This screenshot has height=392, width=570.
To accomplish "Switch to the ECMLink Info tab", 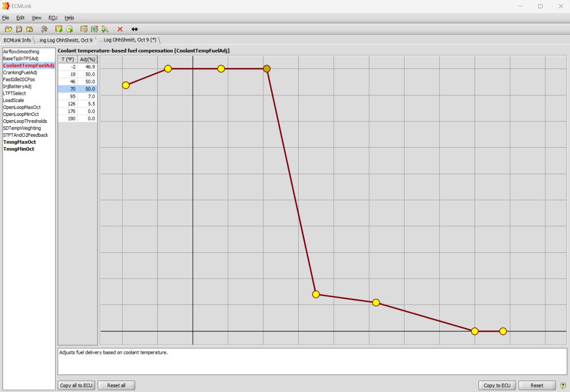I will [x=17, y=40].
